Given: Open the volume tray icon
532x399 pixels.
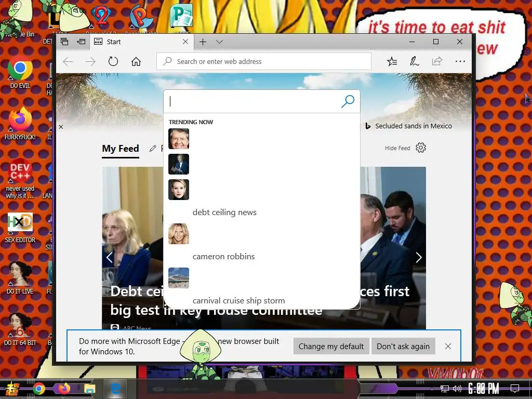Looking at the screenshot, I should pos(457,389).
